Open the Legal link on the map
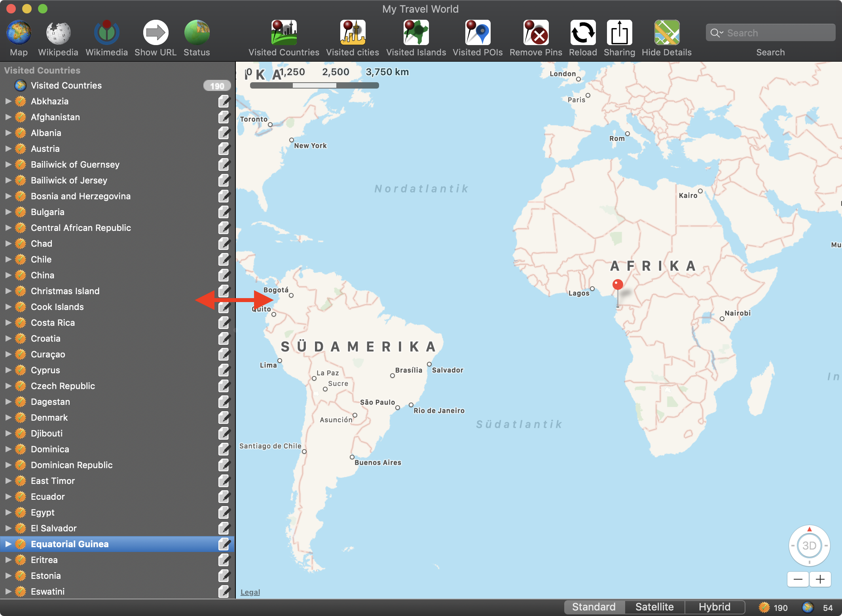The width and height of the screenshot is (842, 616). [250, 592]
